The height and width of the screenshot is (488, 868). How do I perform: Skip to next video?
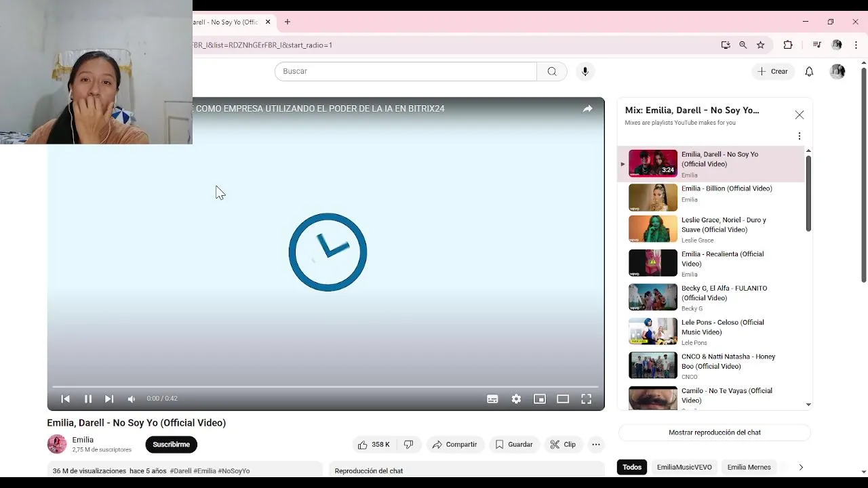(109, 399)
